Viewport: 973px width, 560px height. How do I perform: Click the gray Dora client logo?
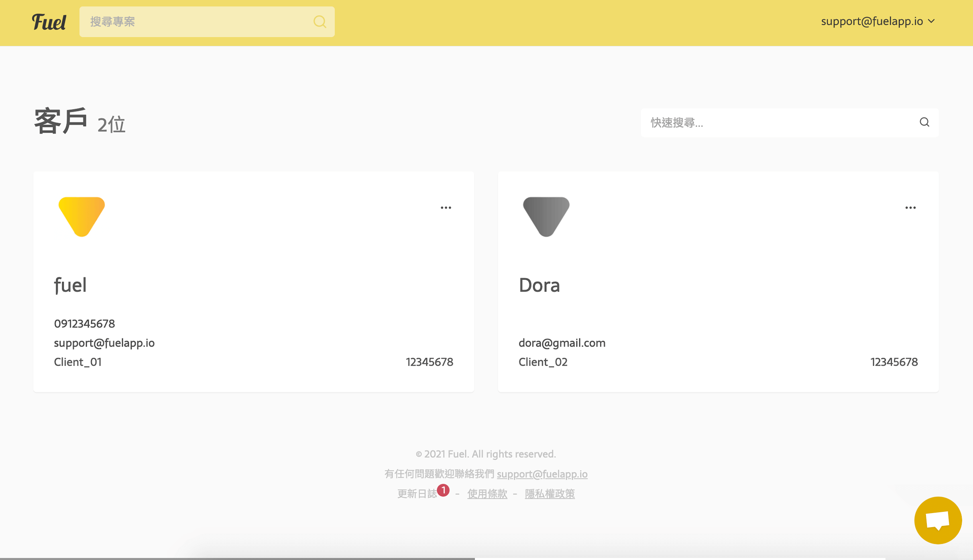point(546,217)
